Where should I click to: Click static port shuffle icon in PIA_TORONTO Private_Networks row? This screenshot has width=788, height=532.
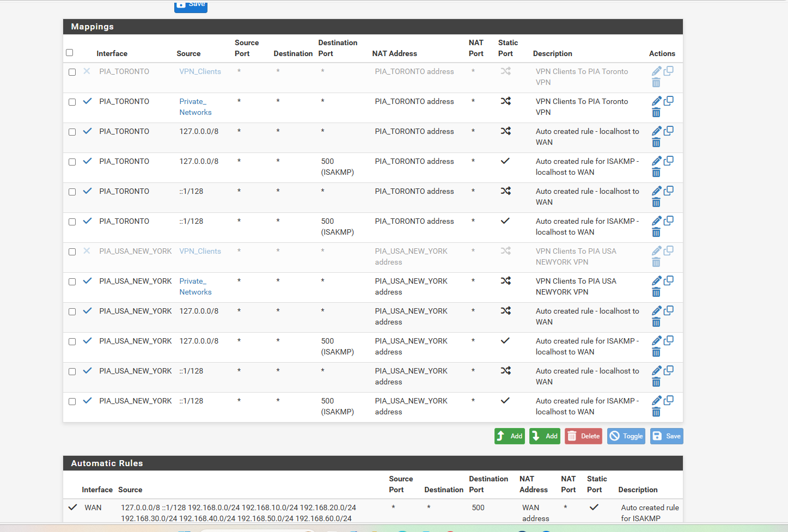point(505,101)
